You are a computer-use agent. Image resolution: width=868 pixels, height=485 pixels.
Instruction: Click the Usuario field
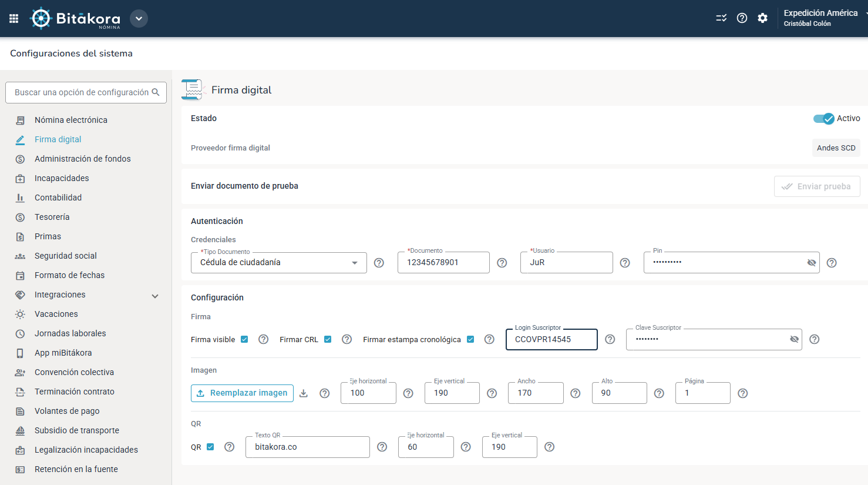click(x=567, y=262)
